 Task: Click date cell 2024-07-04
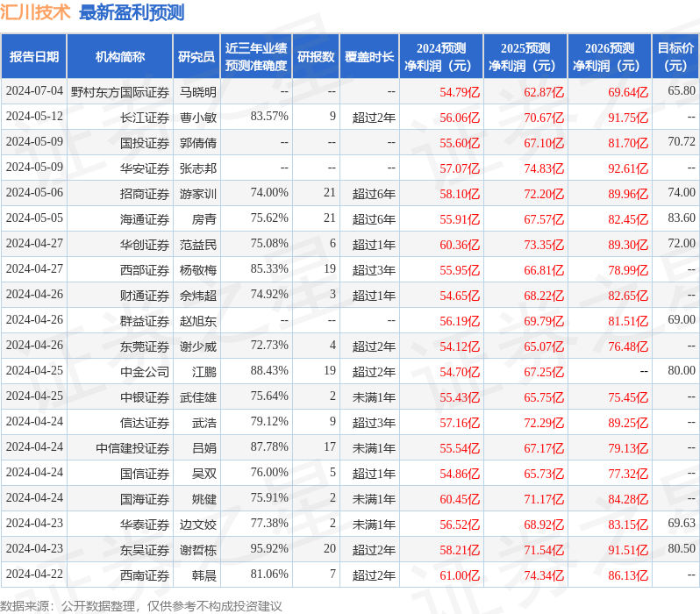coord(34,91)
